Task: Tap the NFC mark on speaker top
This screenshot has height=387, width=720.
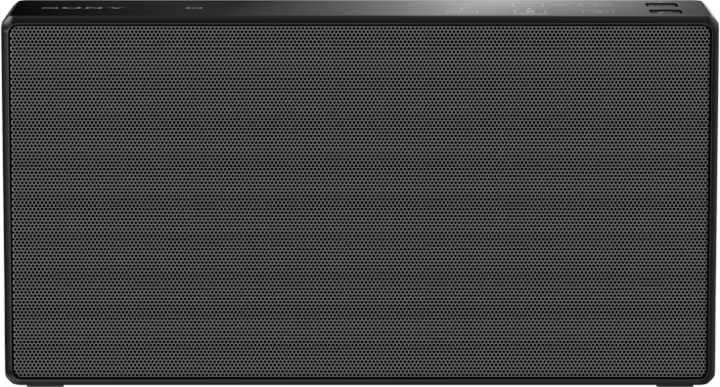Action: 194,7
